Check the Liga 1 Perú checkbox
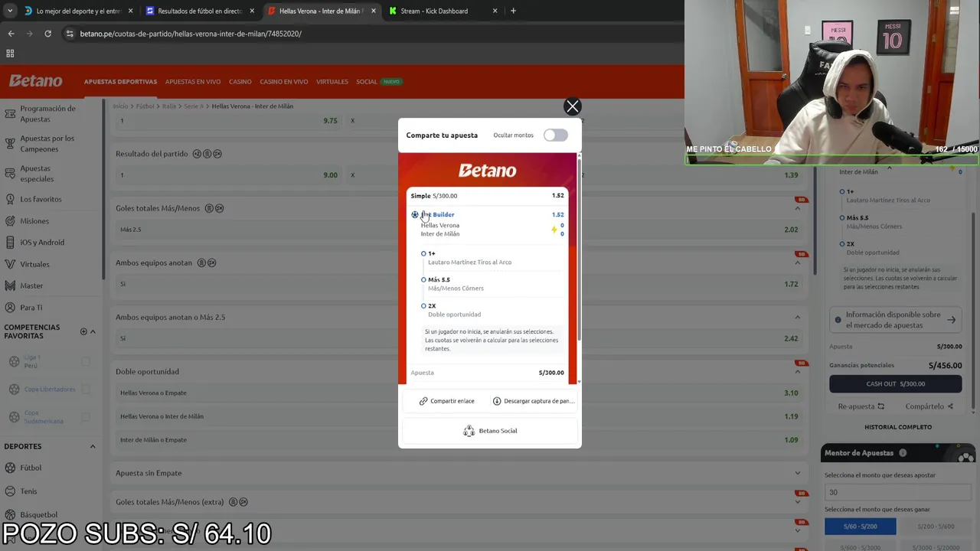This screenshot has width=980, height=551. coord(86,362)
